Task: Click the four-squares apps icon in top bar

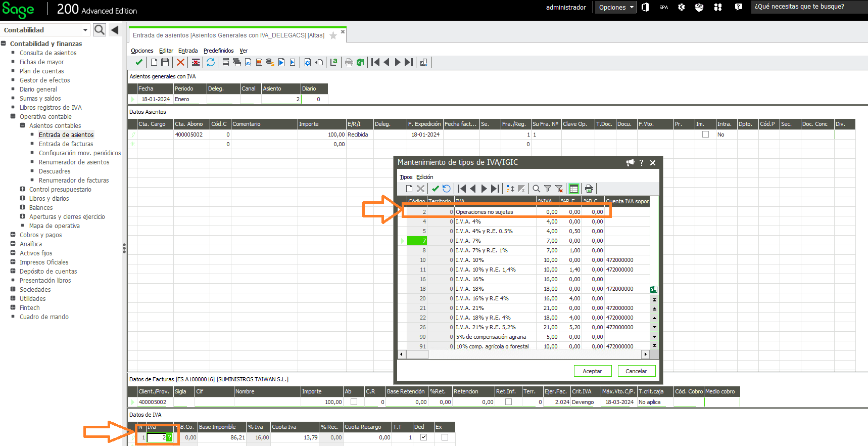Action: [x=718, y=7]
